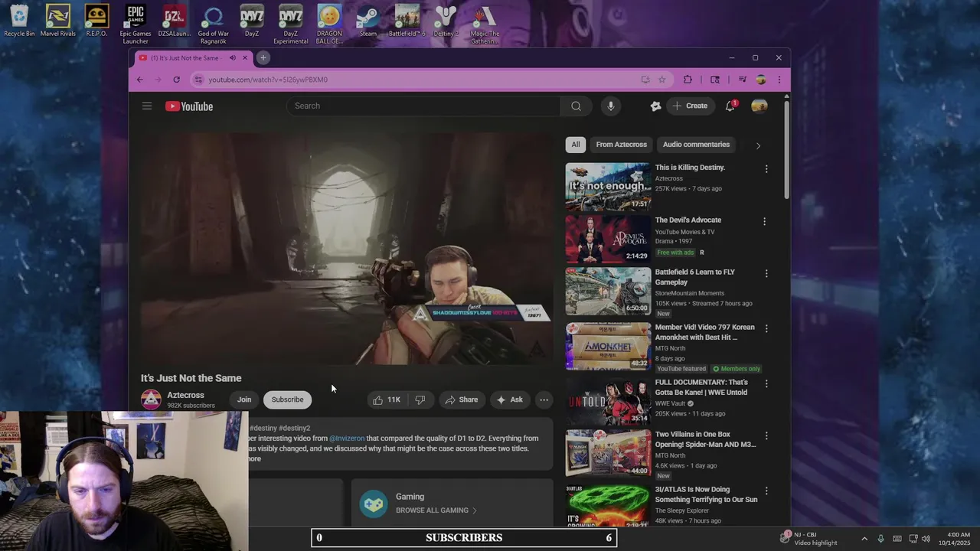
Task: Toggle the taskbar microphone tray icon
Action: pyautogui.click(x=880, y=539)
